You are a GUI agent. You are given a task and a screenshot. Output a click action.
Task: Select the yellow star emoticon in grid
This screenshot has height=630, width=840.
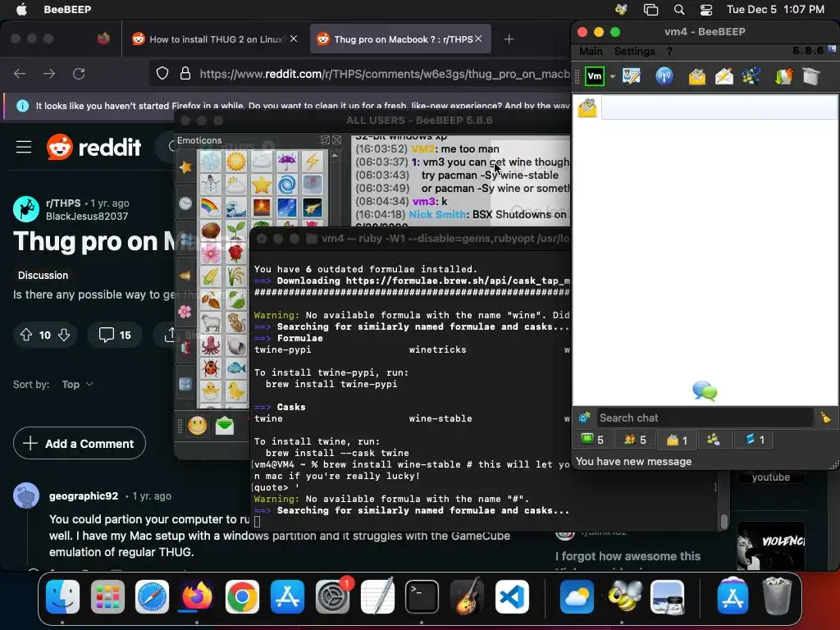(262, 185)
